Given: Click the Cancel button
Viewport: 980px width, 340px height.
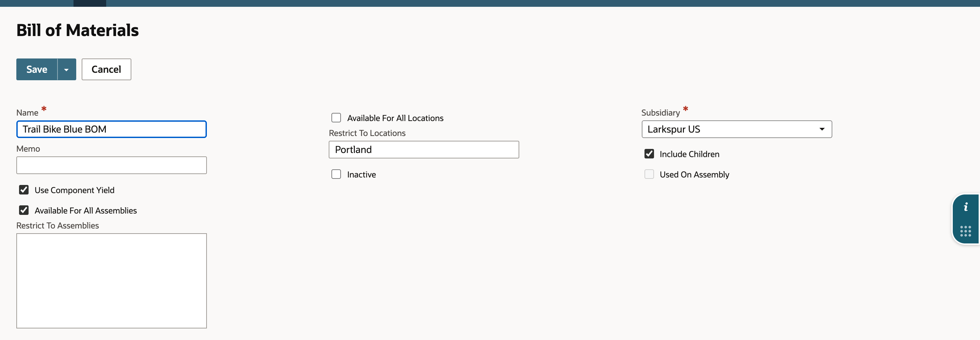Looking at the screenshot, I should click(x=106, y=69).
